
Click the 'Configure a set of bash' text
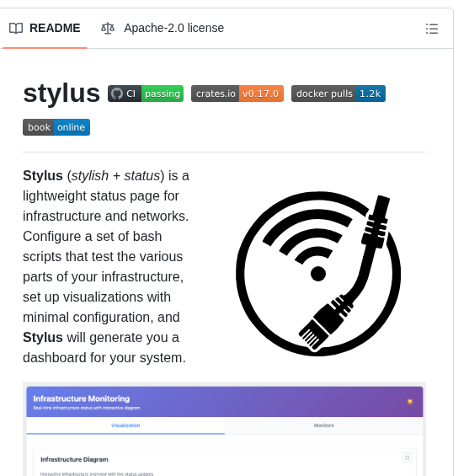point(93,237)
